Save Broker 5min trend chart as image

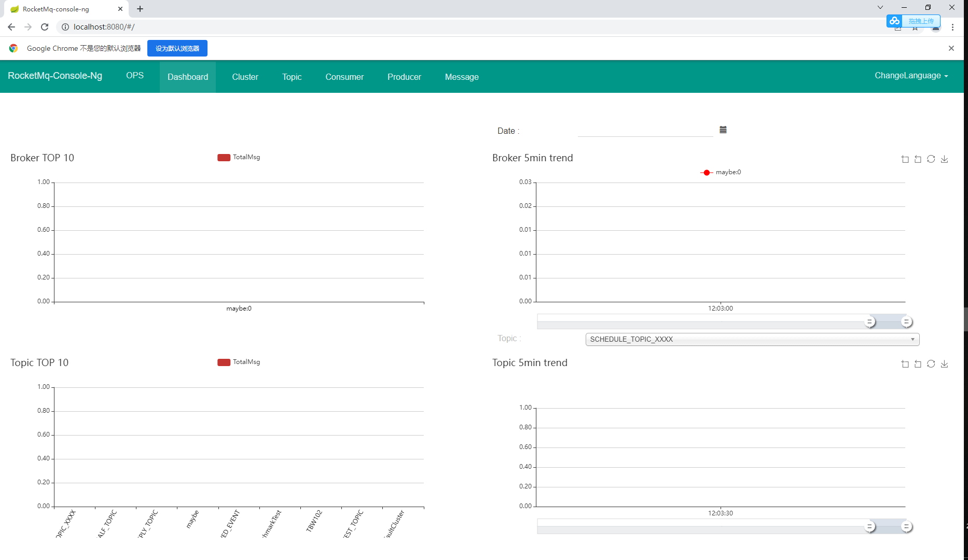point(945,159)
